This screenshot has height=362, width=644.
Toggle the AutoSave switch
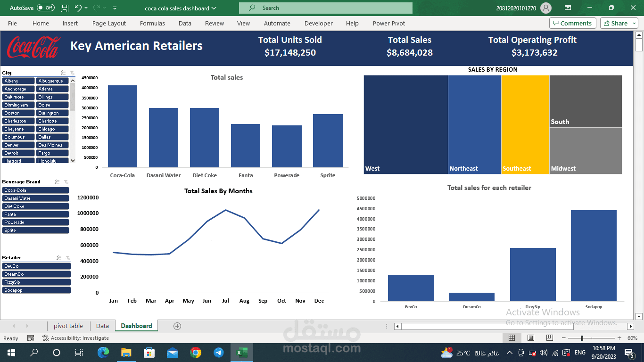tap(45, 8)
